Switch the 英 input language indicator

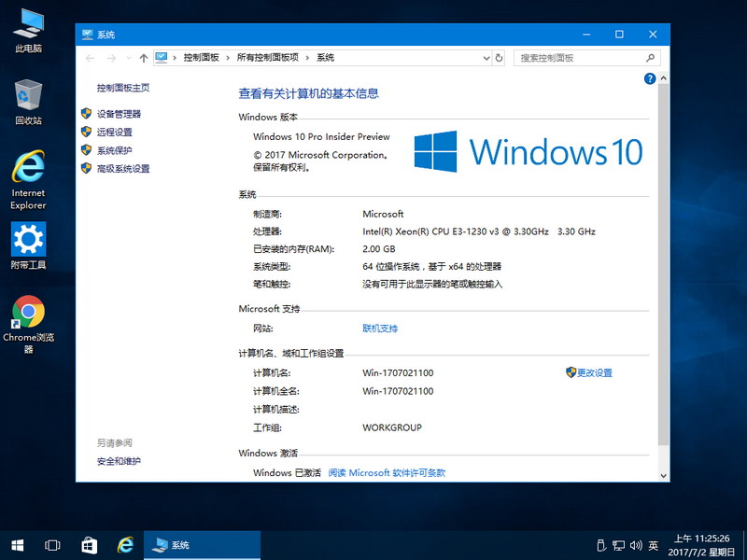[654, 545]
